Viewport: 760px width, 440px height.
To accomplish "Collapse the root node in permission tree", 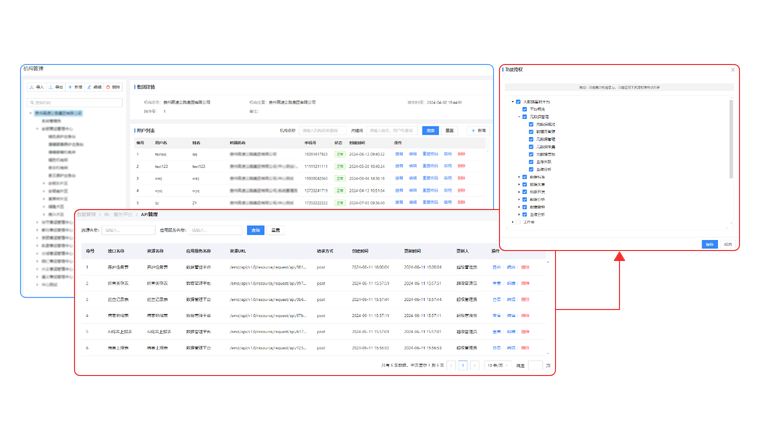I will coord(511,102).
